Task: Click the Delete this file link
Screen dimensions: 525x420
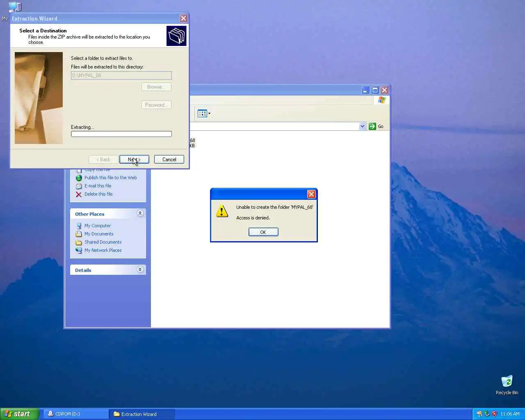Action: [98, 194]
